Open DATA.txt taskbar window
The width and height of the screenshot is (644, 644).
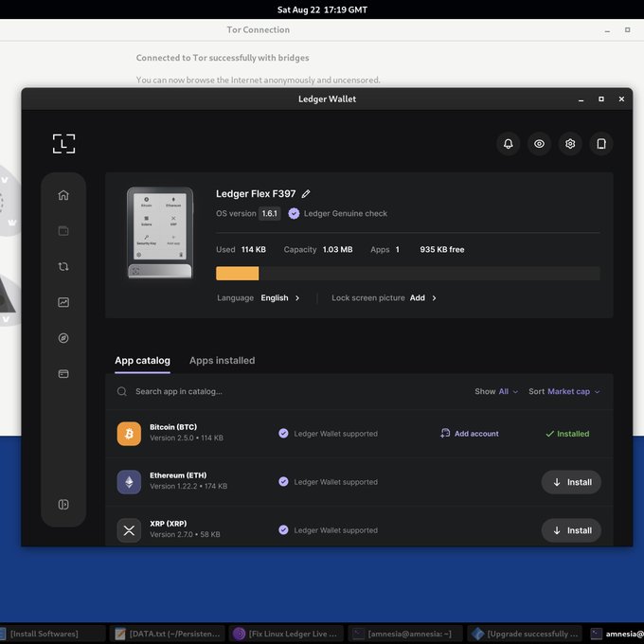click(168, 634)
